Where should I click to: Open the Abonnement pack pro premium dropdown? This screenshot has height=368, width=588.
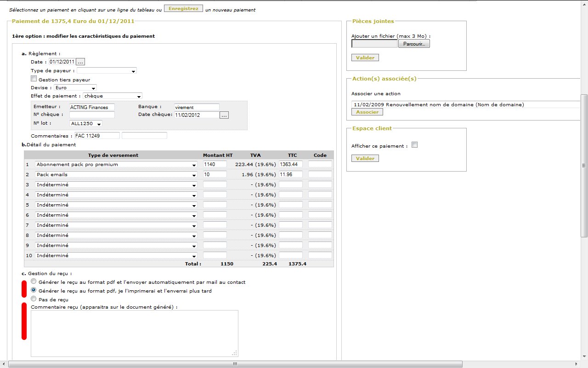click(x=116, y=164)
